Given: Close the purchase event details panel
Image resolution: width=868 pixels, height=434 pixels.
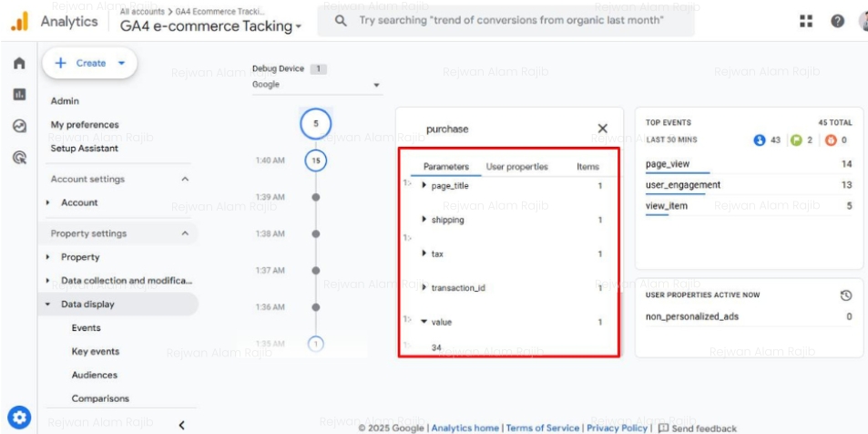Looking at the screenshot, I should pyautogui.click(x=602, y=129).
